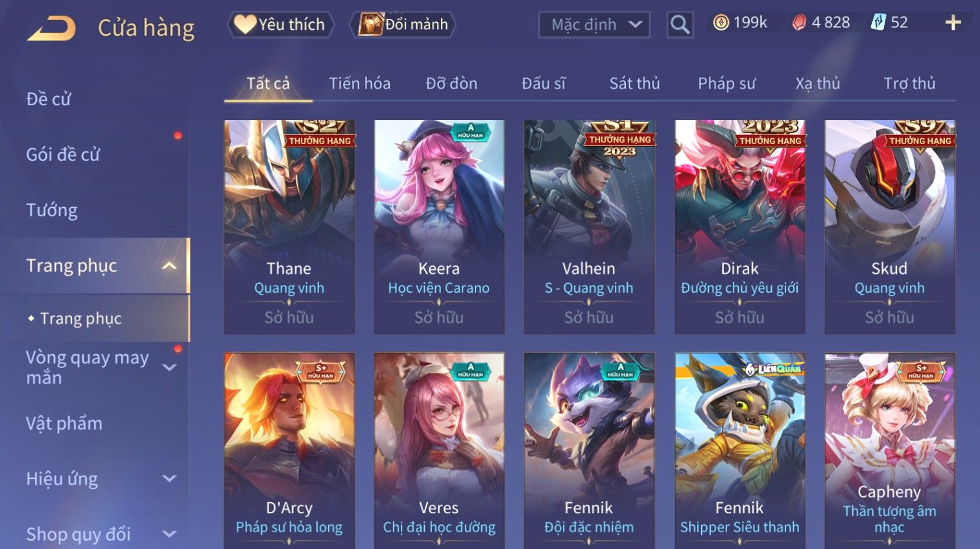
Task: Click the heart icon on Yêu thích
Action: [x=245, y=24]
